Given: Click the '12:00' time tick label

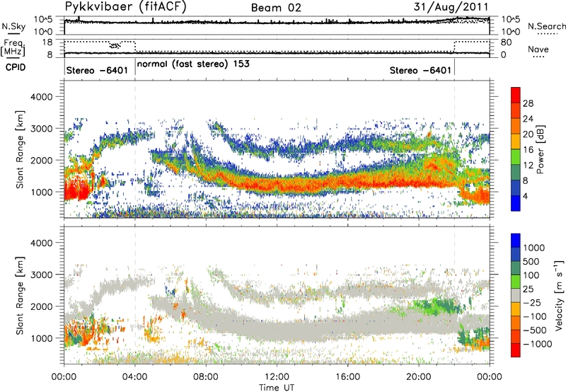Looking at the screenshot, I should pyautogui.click(x=277, y=377).
